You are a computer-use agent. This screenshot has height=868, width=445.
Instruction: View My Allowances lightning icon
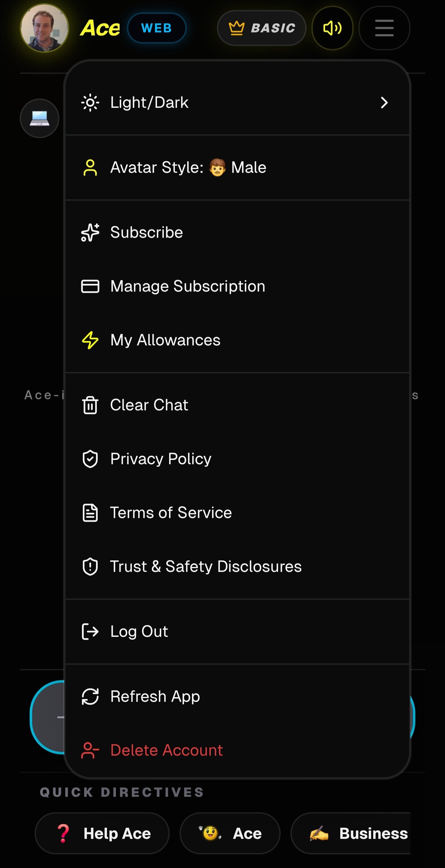(x=90, y=340)
